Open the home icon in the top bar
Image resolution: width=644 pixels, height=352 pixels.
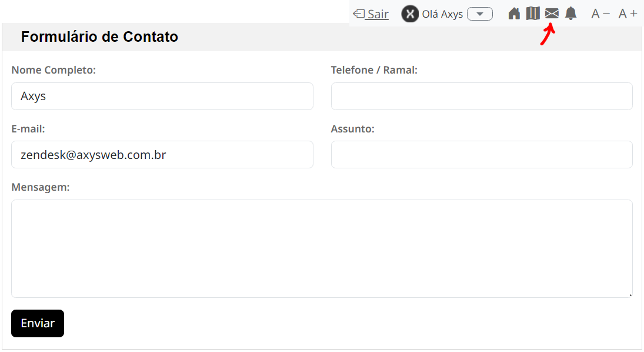tap(514, 14)
